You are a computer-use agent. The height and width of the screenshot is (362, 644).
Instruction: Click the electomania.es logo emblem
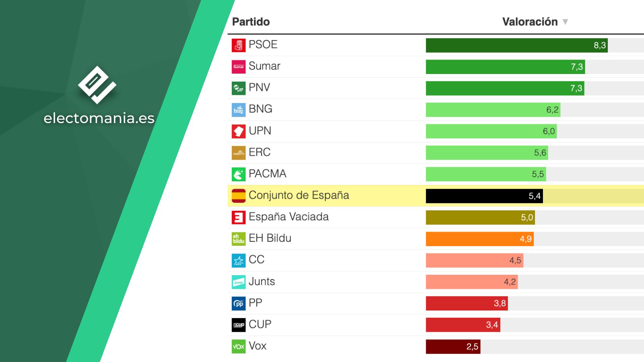pos(97,85)
